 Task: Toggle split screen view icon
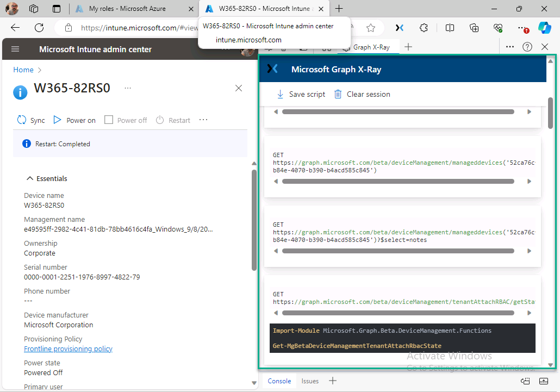(x=450, y=28)
